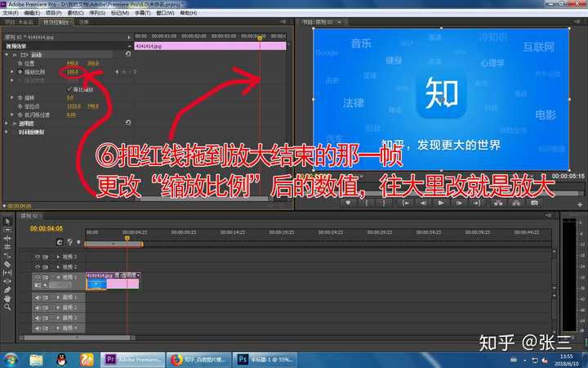588x368 pixels.
Task: Toggle visibility eye for 视频 3 track
Action: (x=38, y=257)
